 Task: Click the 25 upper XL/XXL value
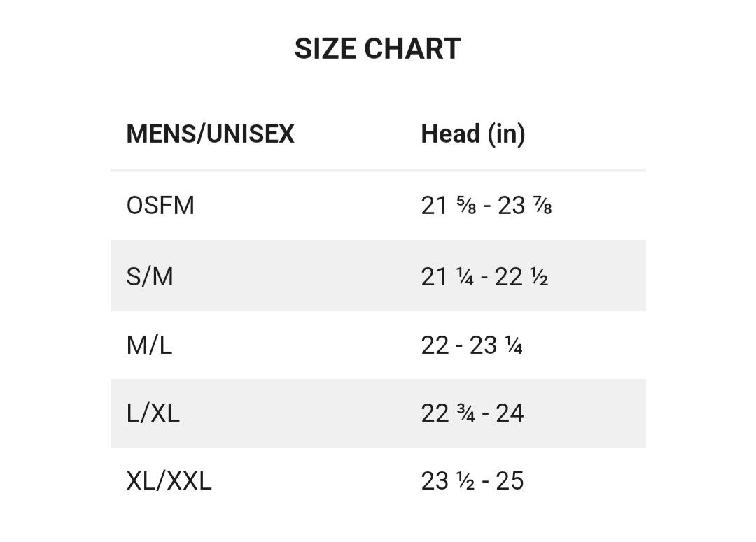click(x=510, y=481)
